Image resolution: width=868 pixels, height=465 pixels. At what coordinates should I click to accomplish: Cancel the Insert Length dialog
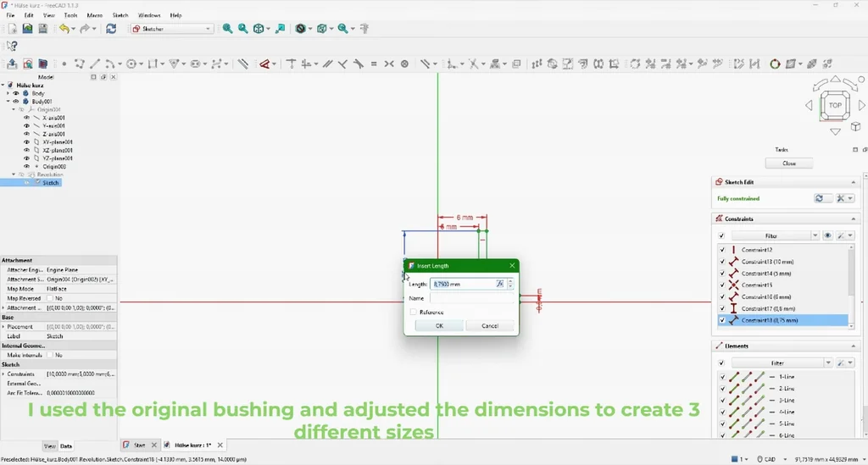click(490, 325)
